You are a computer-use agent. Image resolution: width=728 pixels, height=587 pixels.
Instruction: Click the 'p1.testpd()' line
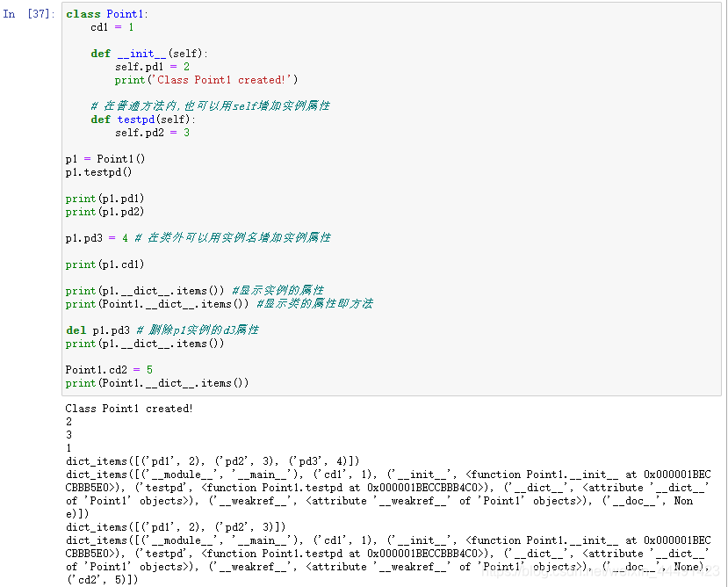99,172
